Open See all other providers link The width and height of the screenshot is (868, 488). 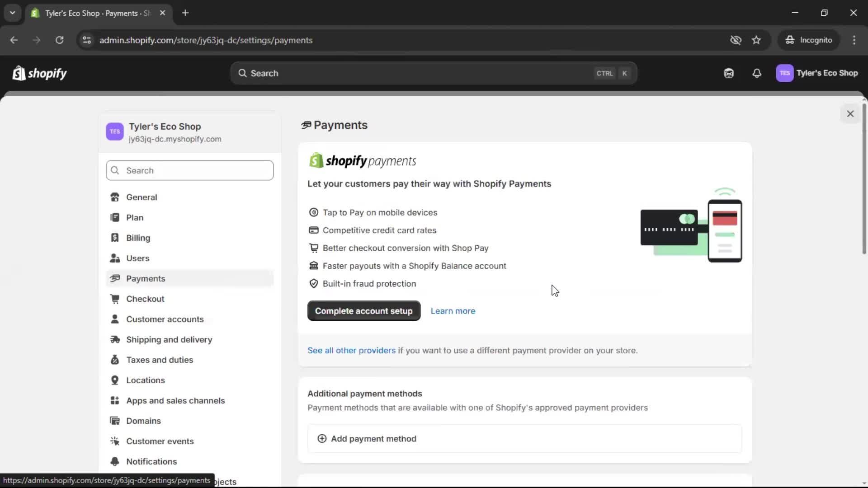351,350
